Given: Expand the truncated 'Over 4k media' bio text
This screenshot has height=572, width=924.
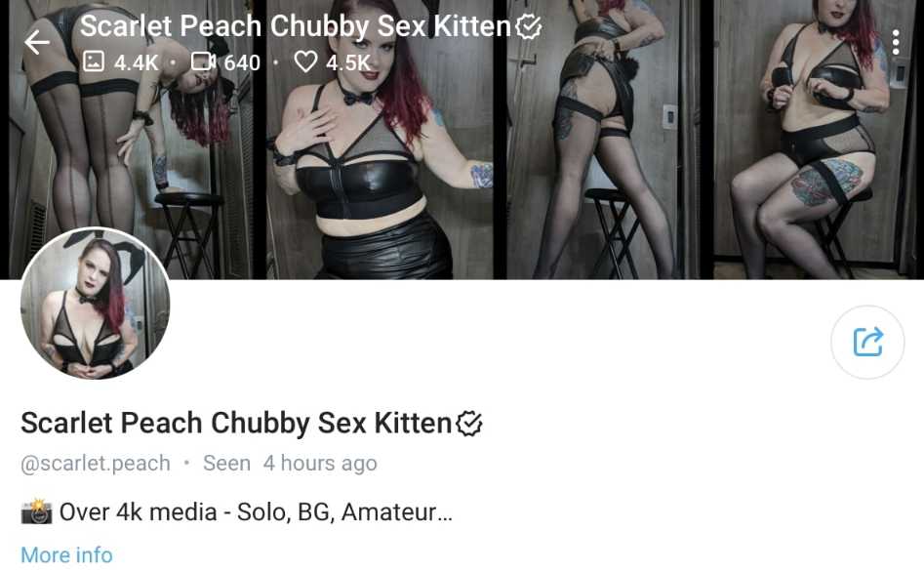Looking at the screenshot, I should [256, 511].
